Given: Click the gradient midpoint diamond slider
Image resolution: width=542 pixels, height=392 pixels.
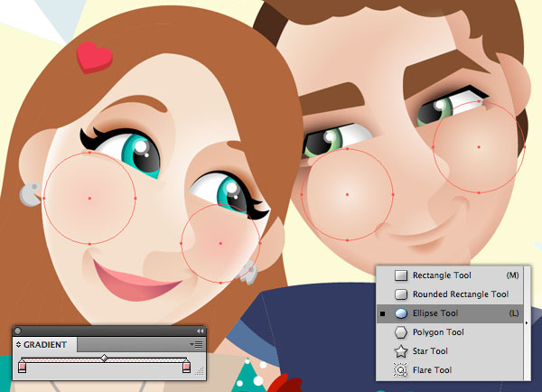Looking at the screenshot, I should (x=104, y=358).
